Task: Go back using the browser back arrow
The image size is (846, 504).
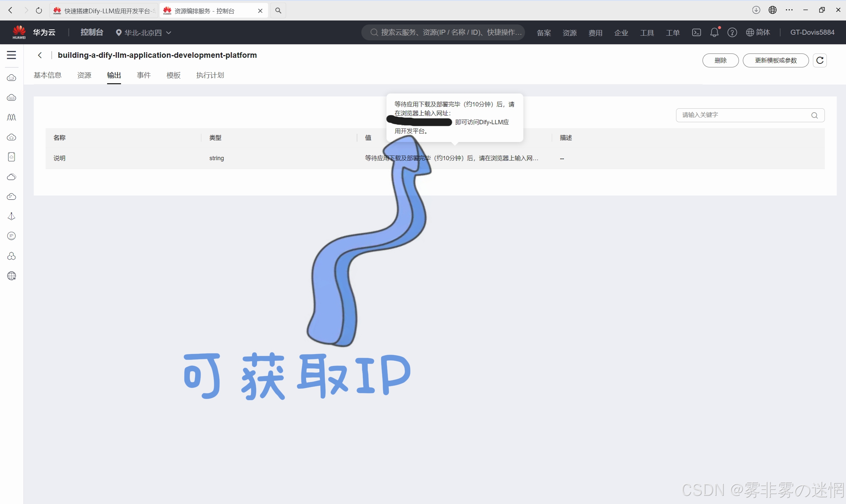Action: tap(10, 11)
